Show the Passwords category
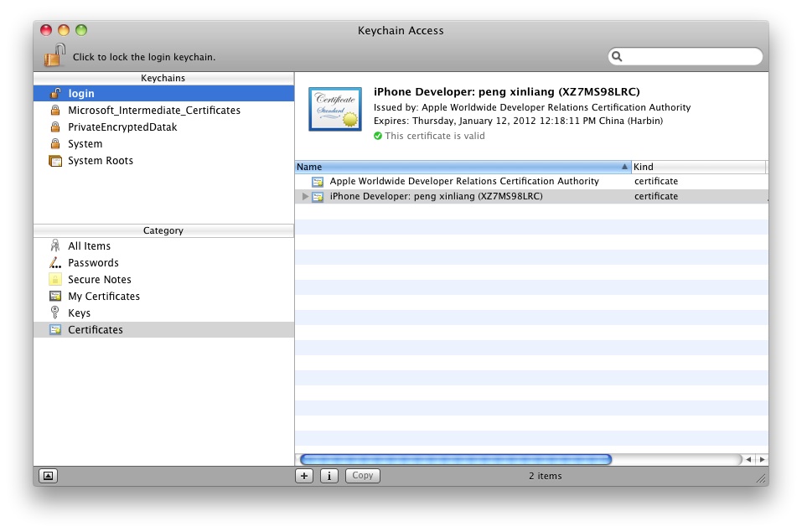The image size is (802, 532). [163, 262]
